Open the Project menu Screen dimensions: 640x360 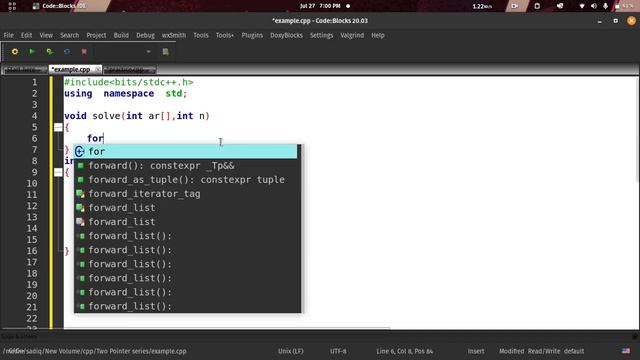point(96,36)
